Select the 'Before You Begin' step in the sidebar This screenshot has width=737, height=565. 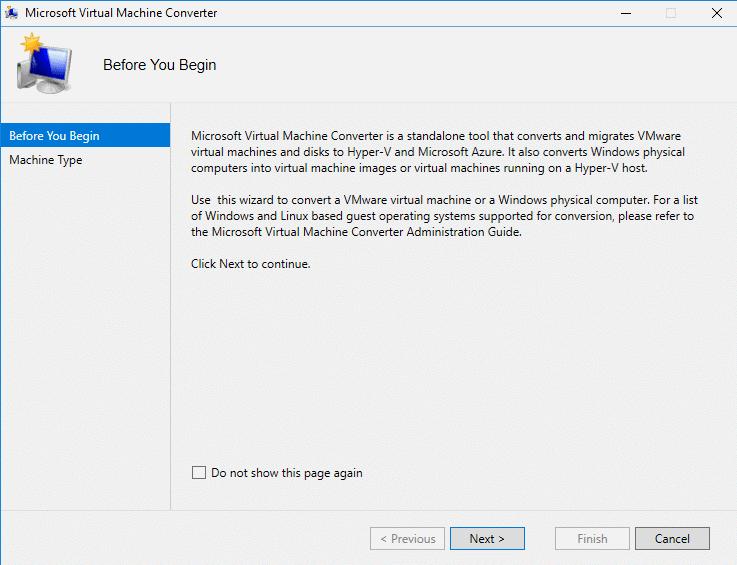(x=85, y=135)
